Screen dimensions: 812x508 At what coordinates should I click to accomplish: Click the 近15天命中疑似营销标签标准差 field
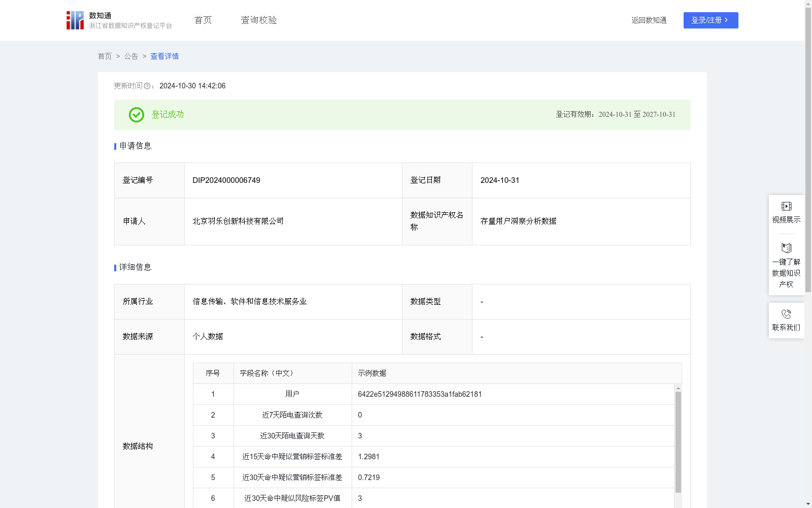tap(292, 457)
